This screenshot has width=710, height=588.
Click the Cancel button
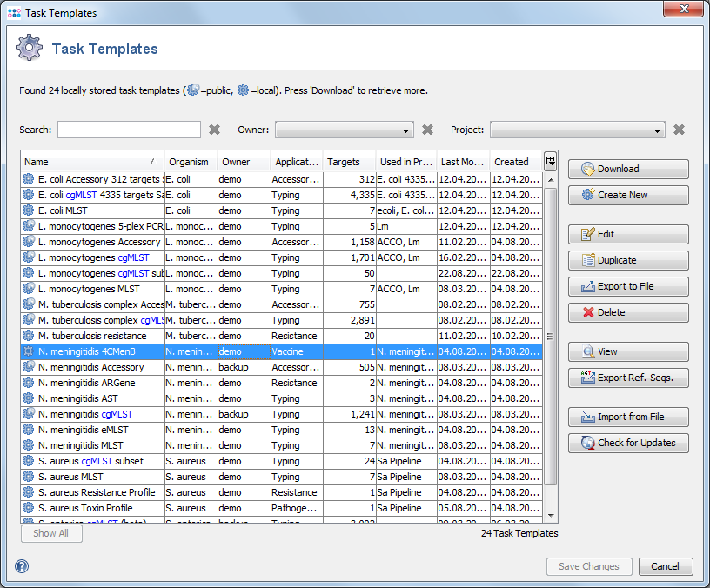tap(665, 566)
